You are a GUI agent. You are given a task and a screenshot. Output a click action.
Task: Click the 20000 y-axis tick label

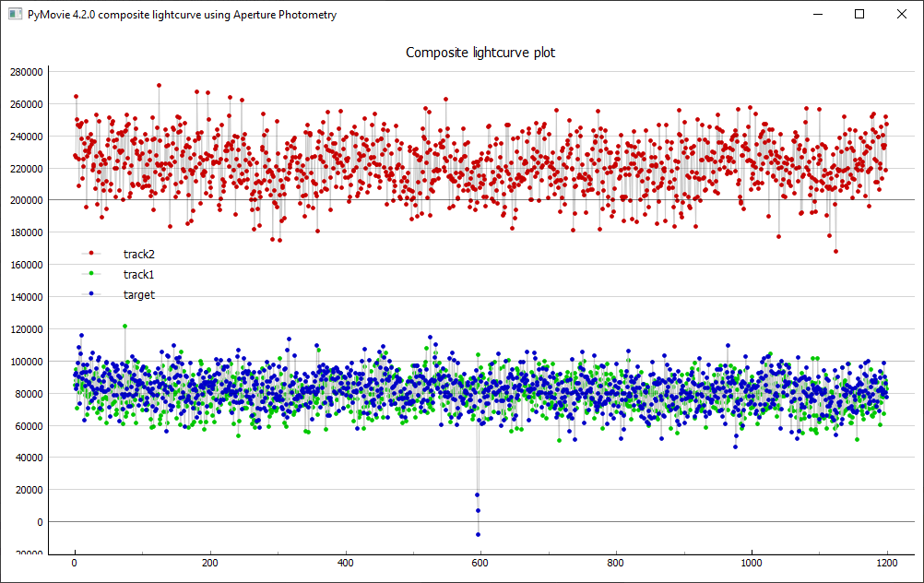tap(29, 490)
